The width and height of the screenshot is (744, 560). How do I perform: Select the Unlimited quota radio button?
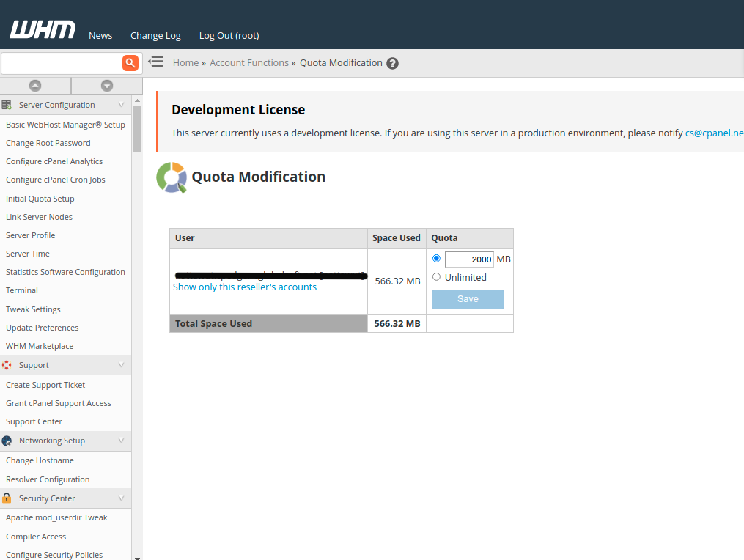click(437, 276)
